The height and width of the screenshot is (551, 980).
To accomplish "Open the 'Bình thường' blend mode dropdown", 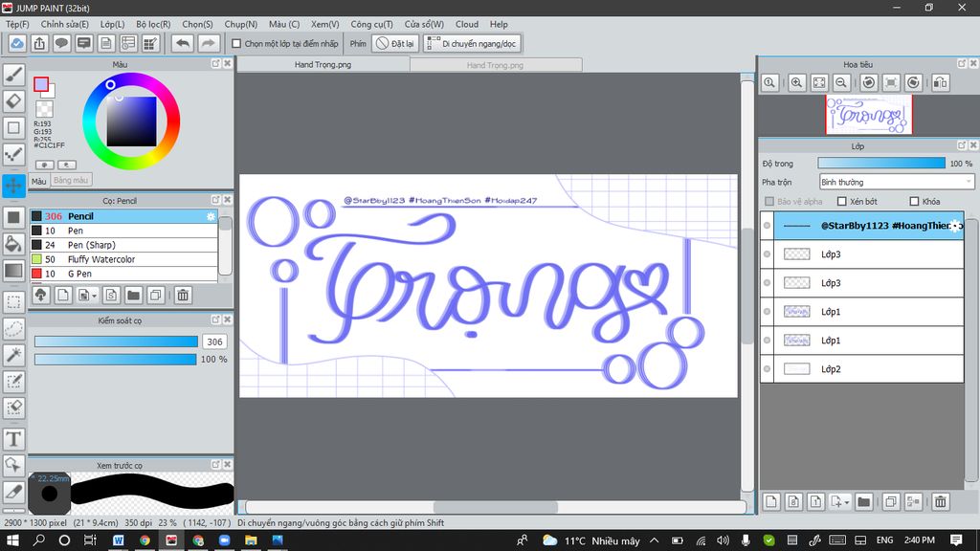I will pos(896,182).
